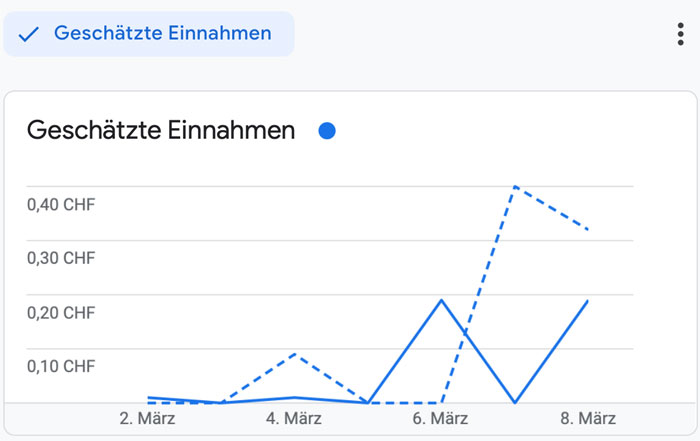Click the blue legend dot beside chart title
Screen dimensions: 700x441
click(326, 131)
